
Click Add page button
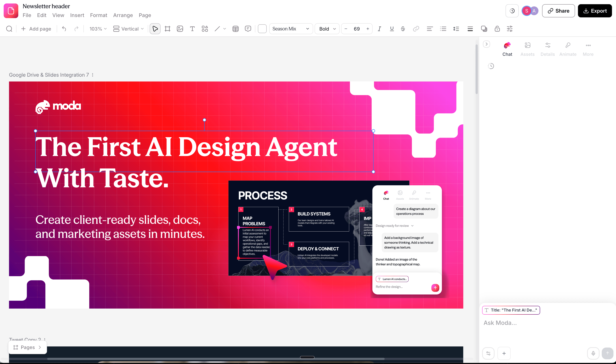[x=36, y=29]
